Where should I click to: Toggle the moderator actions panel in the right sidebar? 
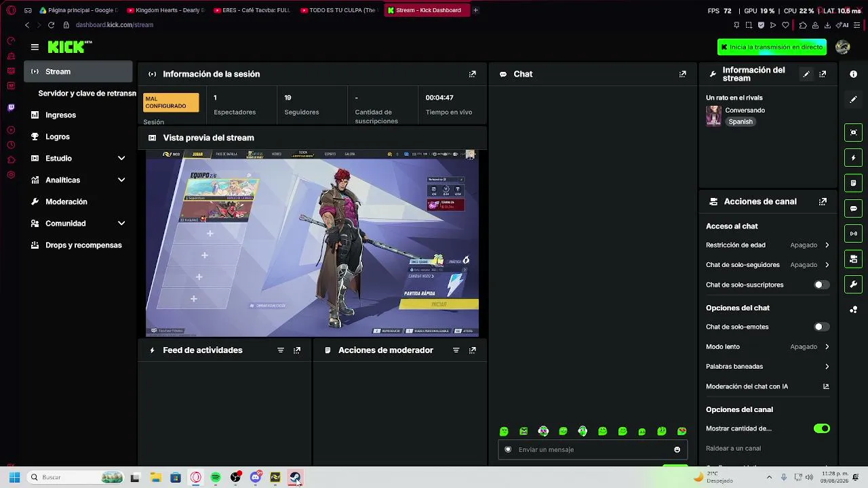click(854, 183)
